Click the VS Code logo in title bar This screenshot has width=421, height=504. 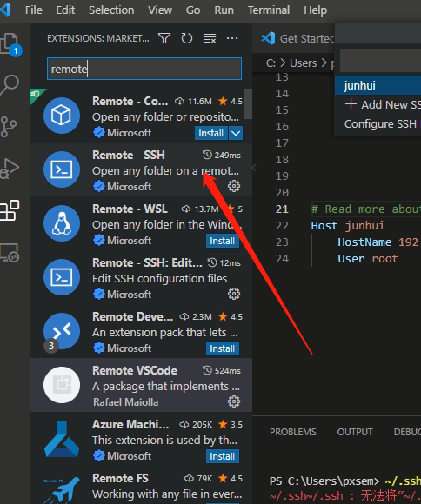pos(5,10)
